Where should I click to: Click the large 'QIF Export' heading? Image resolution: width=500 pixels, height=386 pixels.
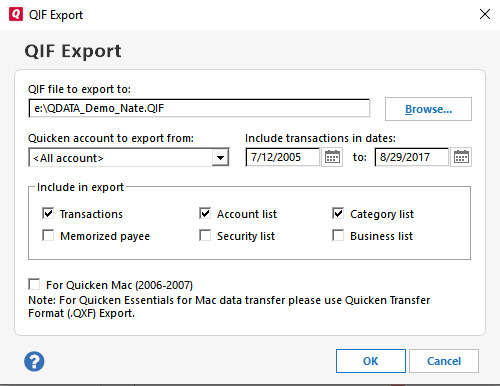tap(73, 51)
